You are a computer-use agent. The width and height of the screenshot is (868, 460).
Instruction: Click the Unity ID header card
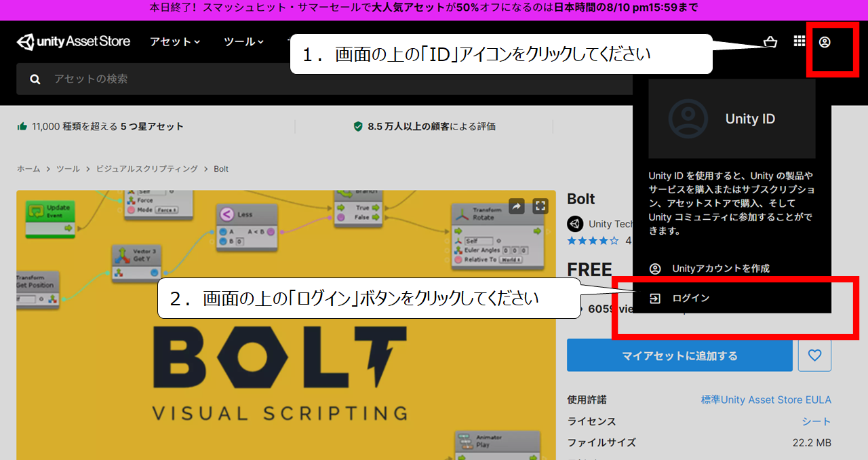(732, 119)
